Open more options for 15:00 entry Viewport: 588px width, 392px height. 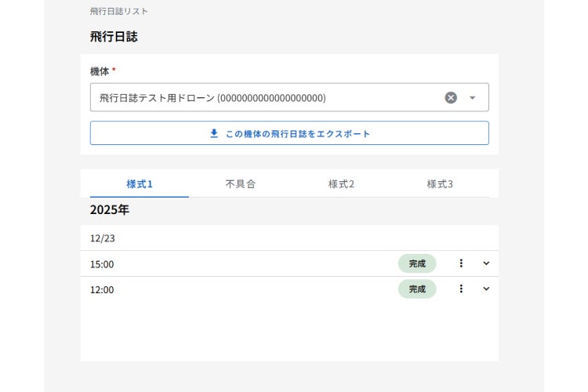pyautogui.click(x=461, y=263)
